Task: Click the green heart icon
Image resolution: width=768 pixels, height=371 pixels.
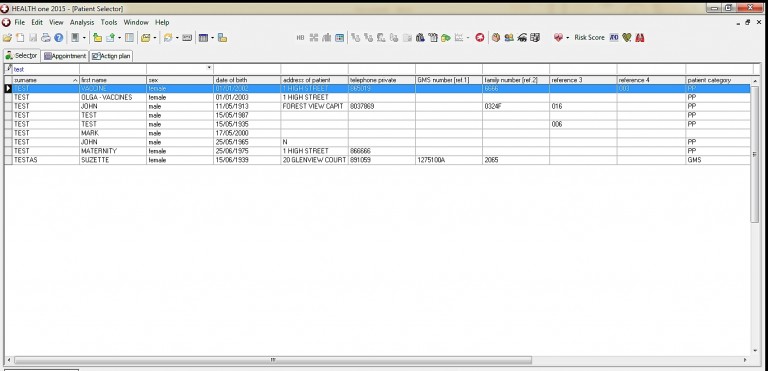Action: pyautogui.click(x=626, y=38)
